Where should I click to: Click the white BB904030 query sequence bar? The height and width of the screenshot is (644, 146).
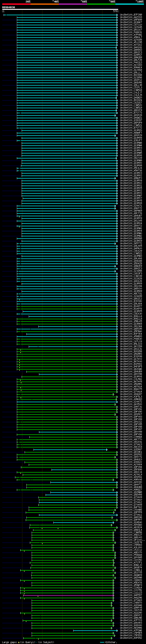(x=60, y=10)
